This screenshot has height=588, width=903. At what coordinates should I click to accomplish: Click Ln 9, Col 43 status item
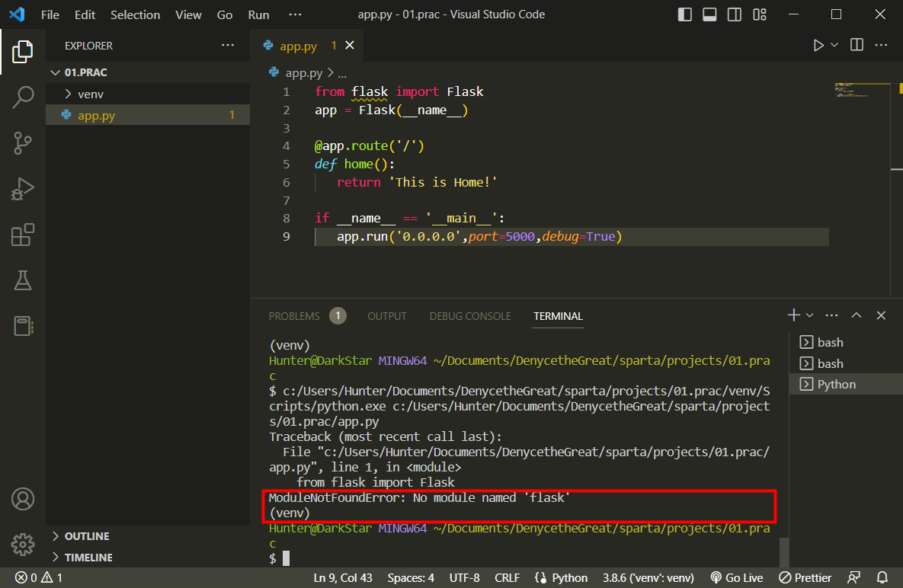tap(343, 577)
